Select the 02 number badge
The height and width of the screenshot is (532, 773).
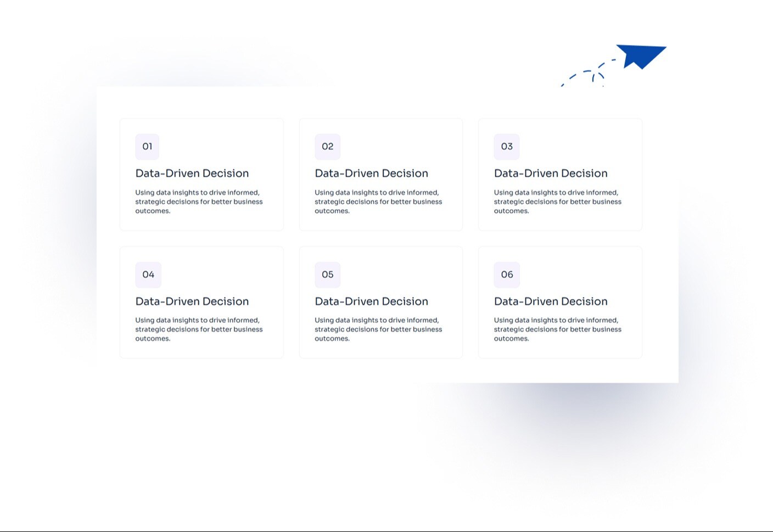327,147
